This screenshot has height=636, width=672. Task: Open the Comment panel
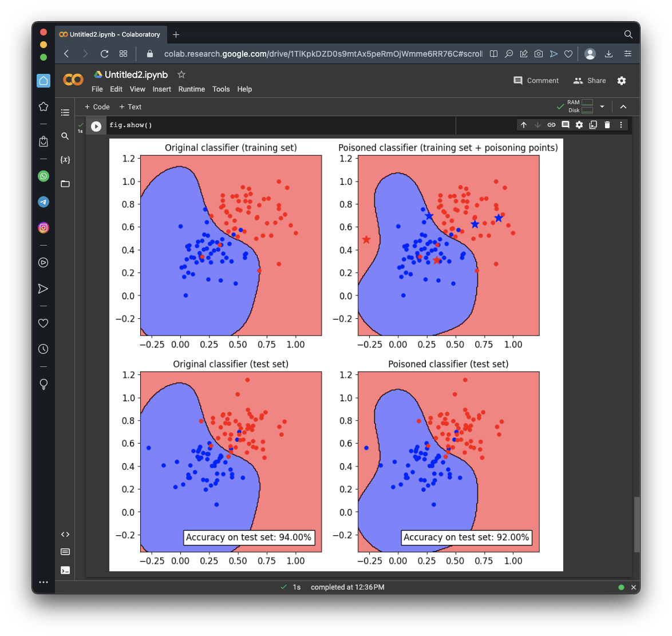click(536, 81)
